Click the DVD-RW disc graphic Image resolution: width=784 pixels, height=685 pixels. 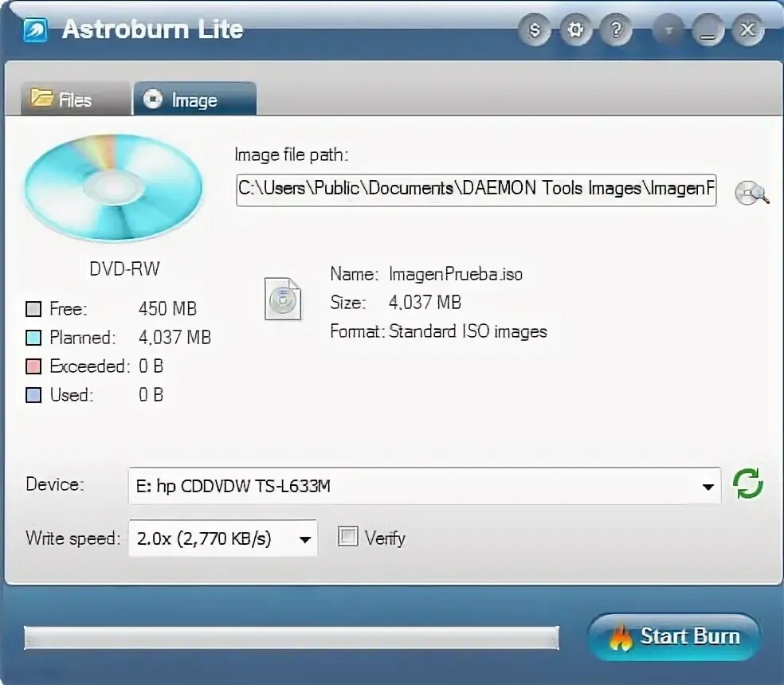click(114, 188)
